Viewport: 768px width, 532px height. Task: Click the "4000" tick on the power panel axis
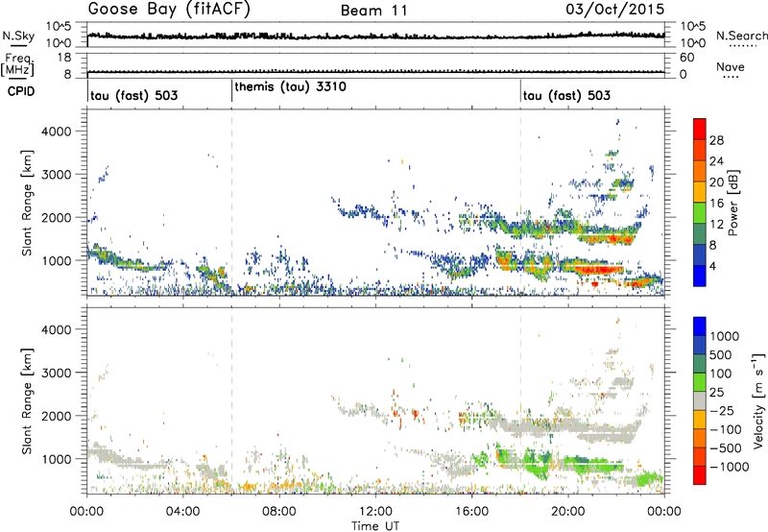(x=57, y=132)
